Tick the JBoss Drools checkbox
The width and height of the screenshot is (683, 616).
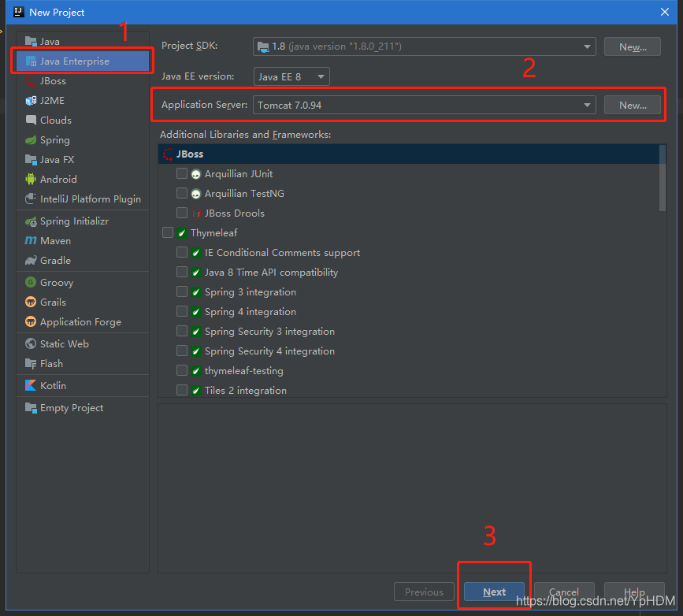pyautogui.click(x=182, y=213)
